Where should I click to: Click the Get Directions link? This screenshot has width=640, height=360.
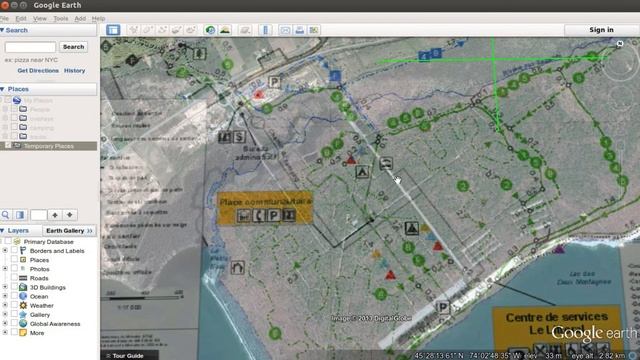coord(38,71)
